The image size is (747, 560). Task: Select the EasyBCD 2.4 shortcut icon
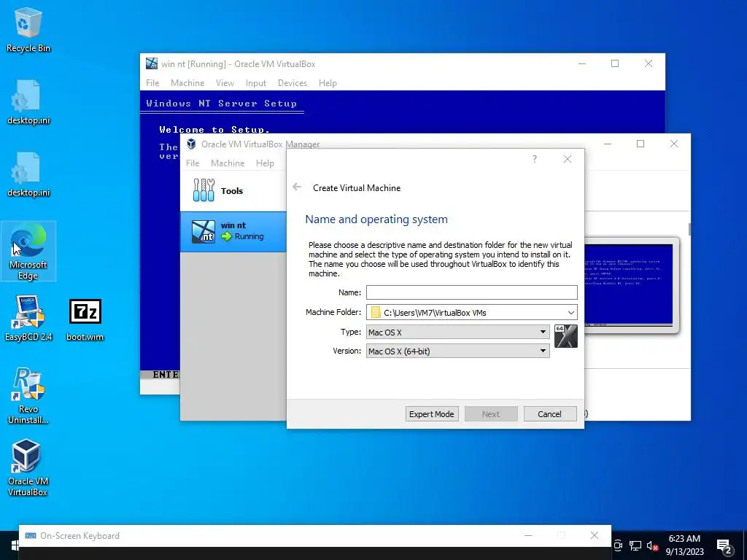(x=28, y=318)
